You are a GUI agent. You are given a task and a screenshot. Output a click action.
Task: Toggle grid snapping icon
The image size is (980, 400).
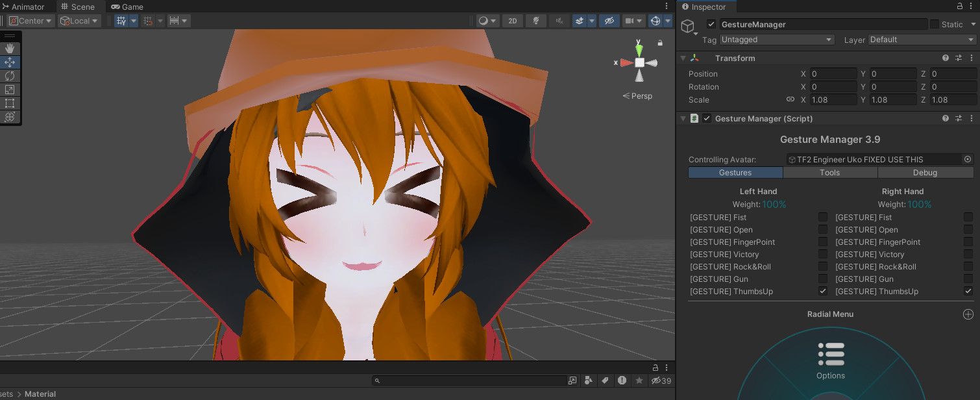point(148,21)
